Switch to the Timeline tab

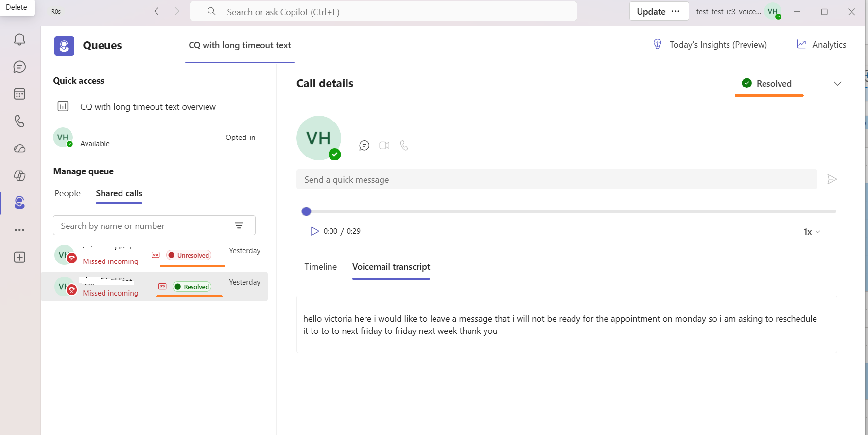tap(320, 267)
